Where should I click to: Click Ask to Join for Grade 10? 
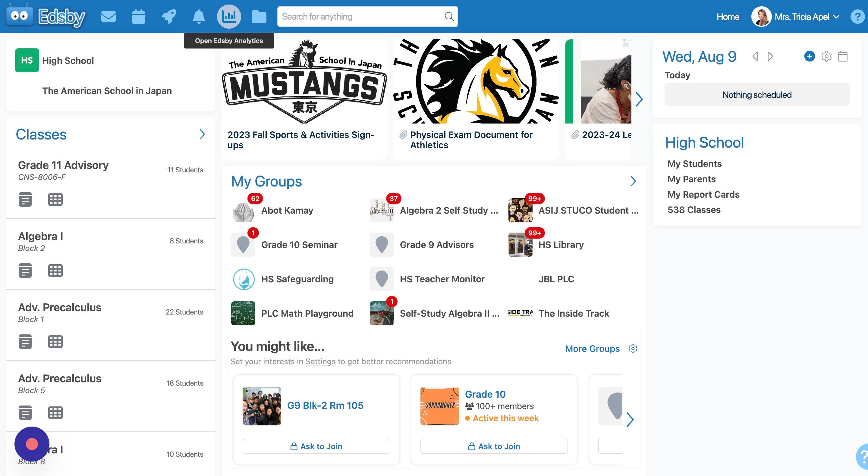tap(494, 446)
